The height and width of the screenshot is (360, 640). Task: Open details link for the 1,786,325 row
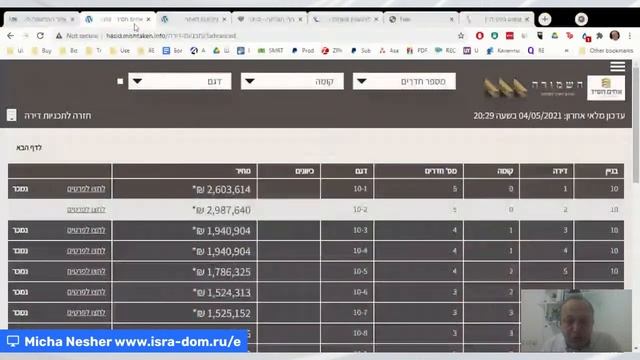point(86,271)
